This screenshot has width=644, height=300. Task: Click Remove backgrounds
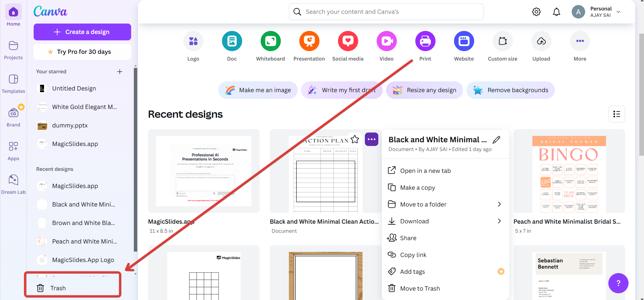(510, 90)
